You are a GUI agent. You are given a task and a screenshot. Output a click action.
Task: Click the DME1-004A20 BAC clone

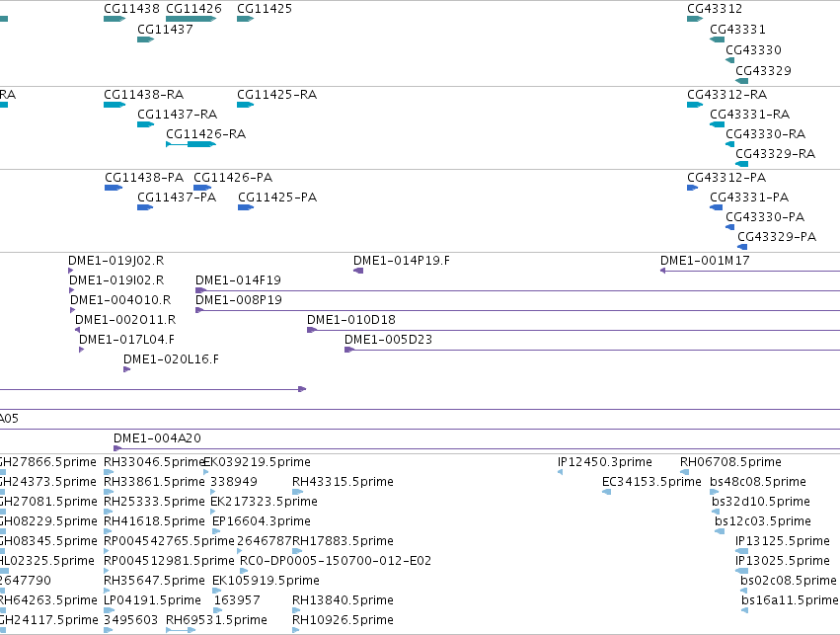point(477,448)
